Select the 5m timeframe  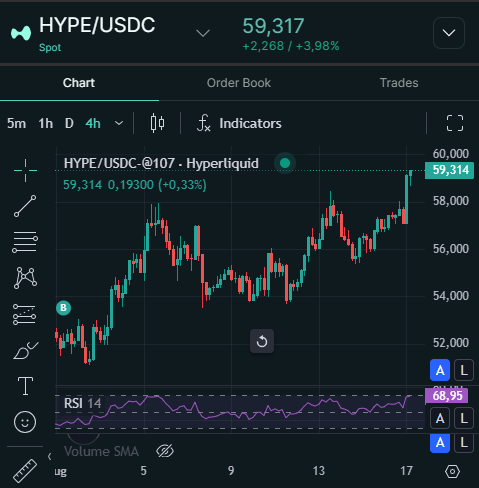click(x=16, y=124)
